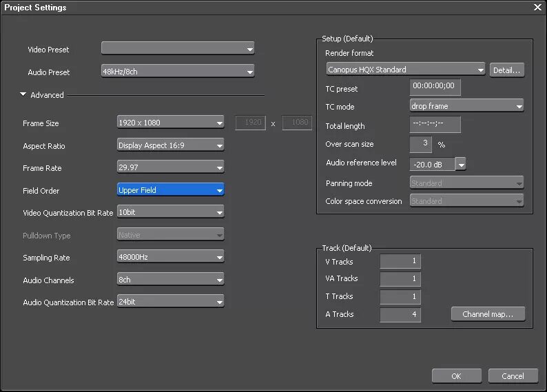Open the Field Order dropdown
Screen dimensions: 547x392
pyautogui.click(x=171, y=190)
